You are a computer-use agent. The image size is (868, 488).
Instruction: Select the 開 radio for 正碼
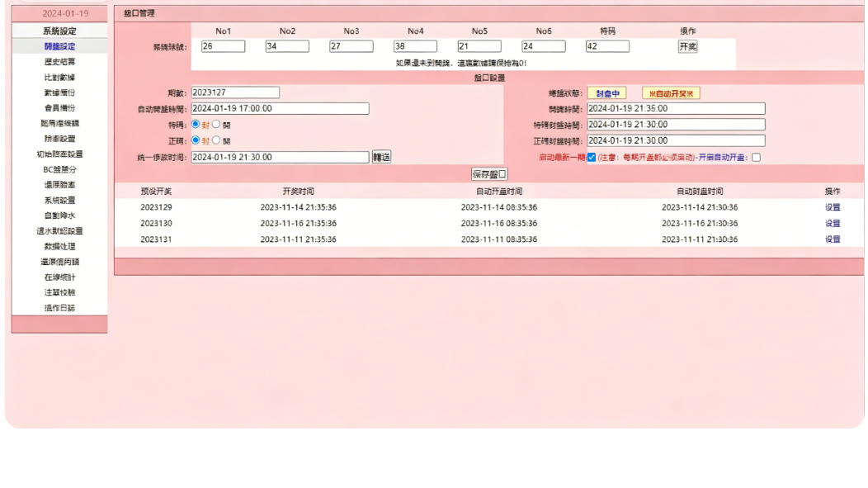pyautogui.click(x=216, y=140)
